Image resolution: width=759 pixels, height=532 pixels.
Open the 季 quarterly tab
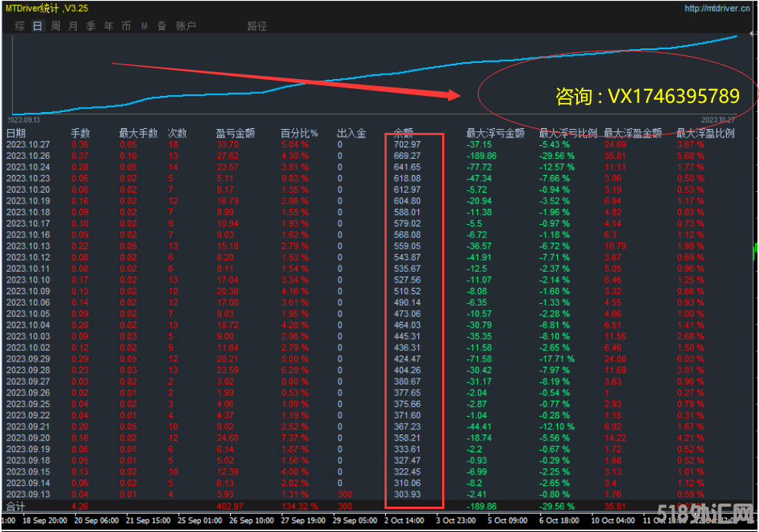tap(91, 26)
